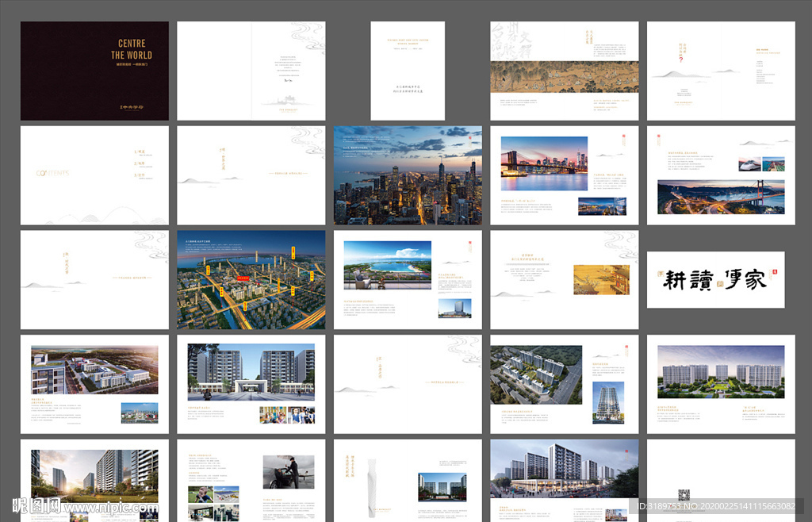Open the dark 'CENTRE THE WORLD' cover page

click(x=94, y=71)
